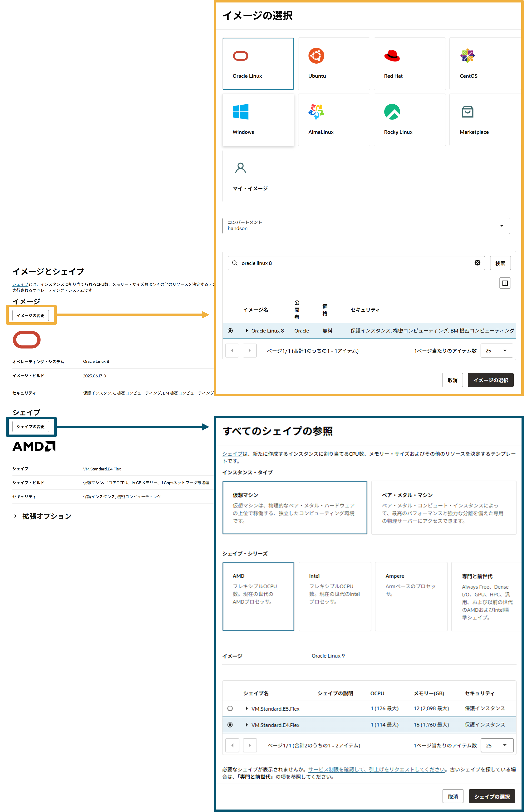Click the イメージの変更 button

point(31,315)
